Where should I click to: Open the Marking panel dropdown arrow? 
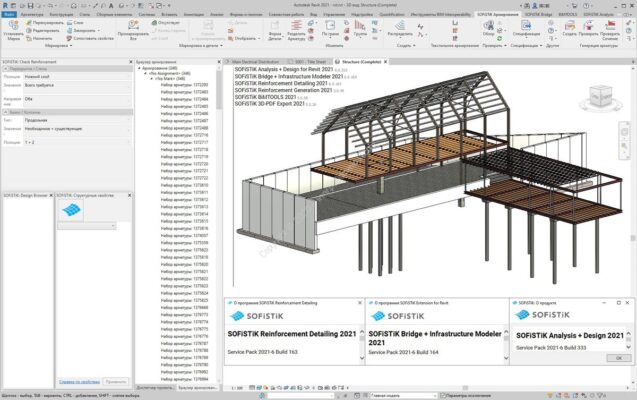pyautogui.click(x=69, y=46)
